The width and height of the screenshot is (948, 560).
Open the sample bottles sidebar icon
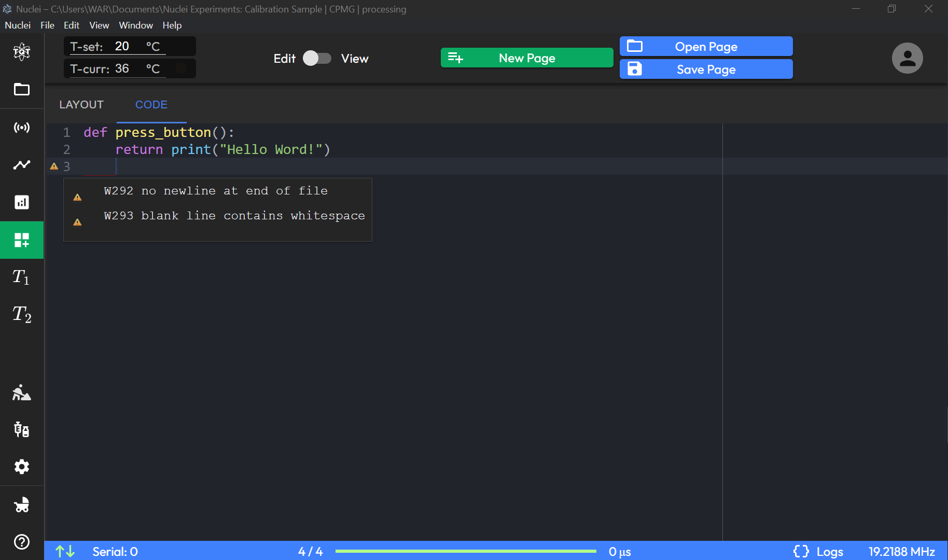coord(22,429)
